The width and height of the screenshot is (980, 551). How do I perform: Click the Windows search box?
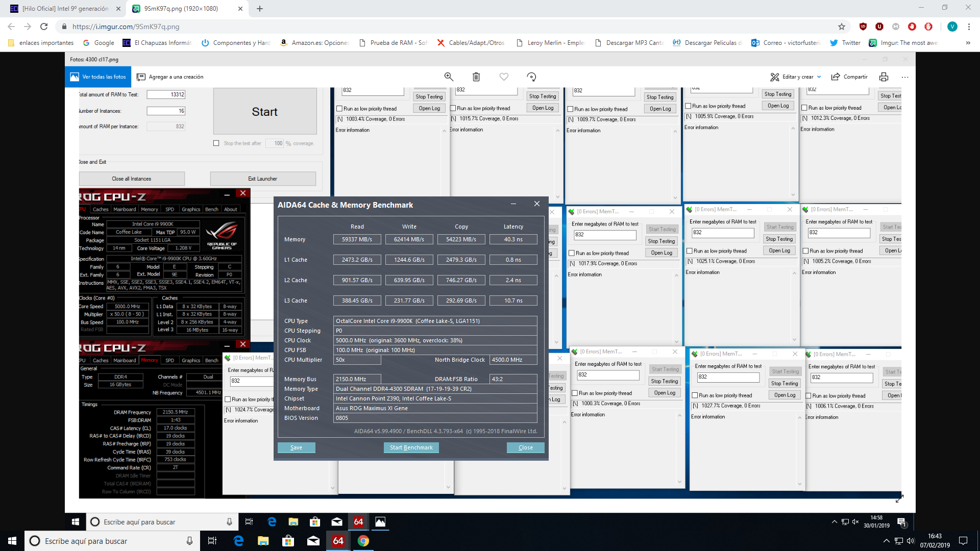pyautogui.click(x=112, y=541)
